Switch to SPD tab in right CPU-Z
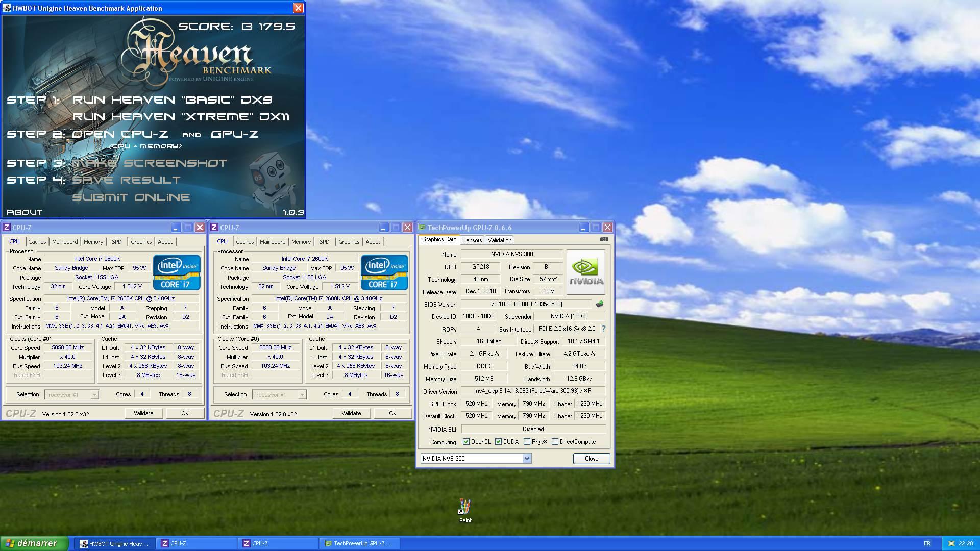 pos(325,242)
